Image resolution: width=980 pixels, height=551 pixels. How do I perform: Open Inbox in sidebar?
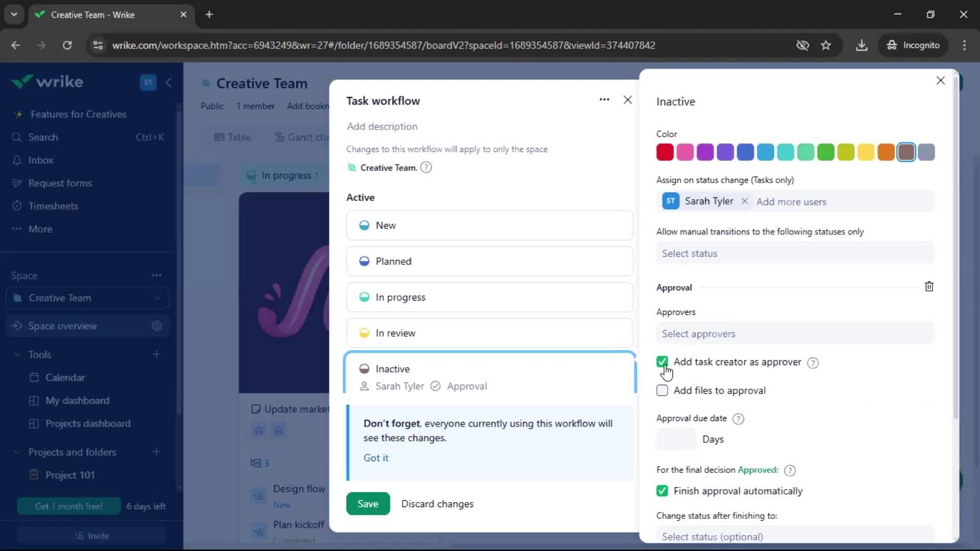(x=40, y=160)
